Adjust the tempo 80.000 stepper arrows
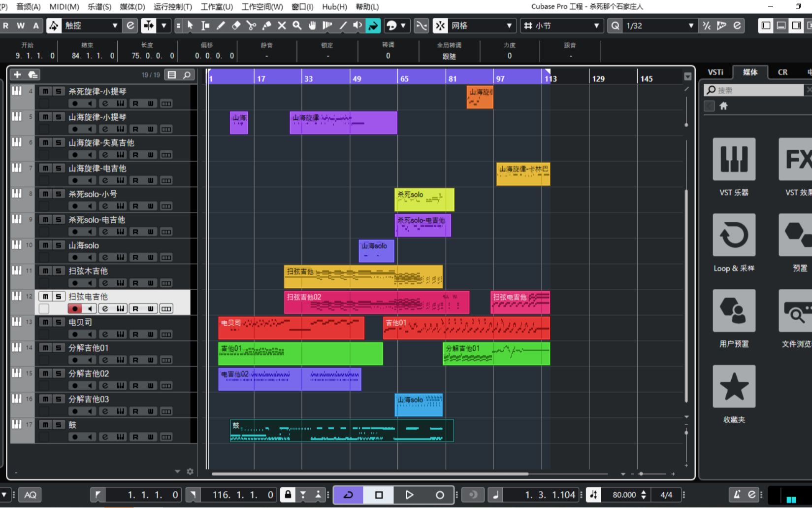The width and height of the screenshot is (812, 508). (x=644, y=495)
